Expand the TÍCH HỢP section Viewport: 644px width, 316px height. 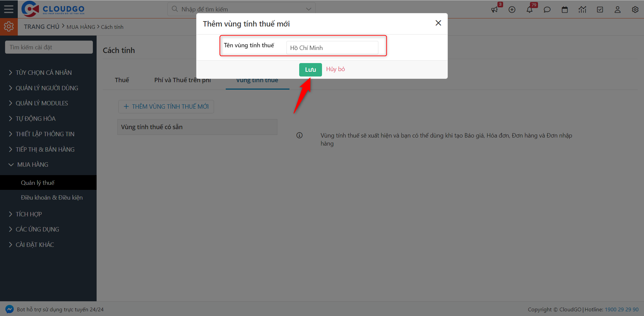29,214
